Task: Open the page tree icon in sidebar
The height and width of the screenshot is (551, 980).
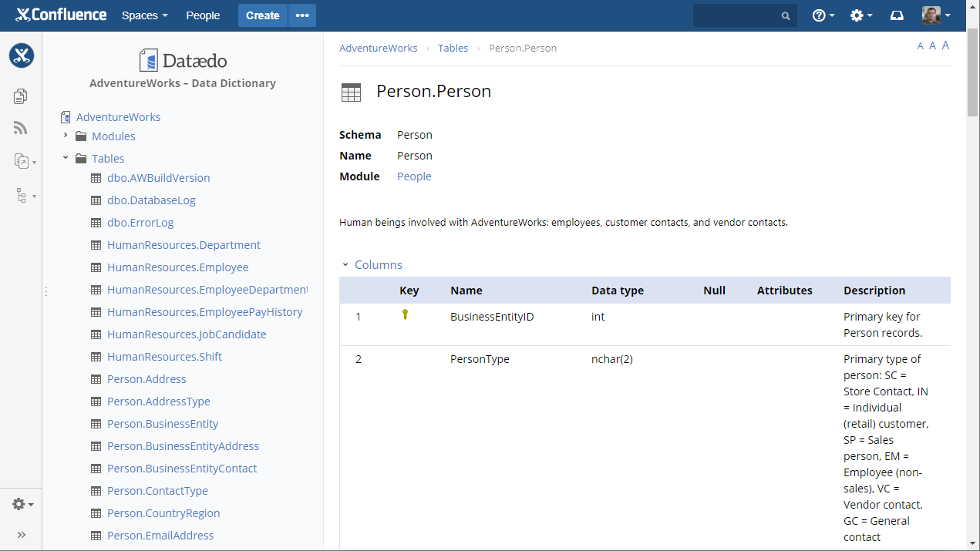Action: pos(21,196)
